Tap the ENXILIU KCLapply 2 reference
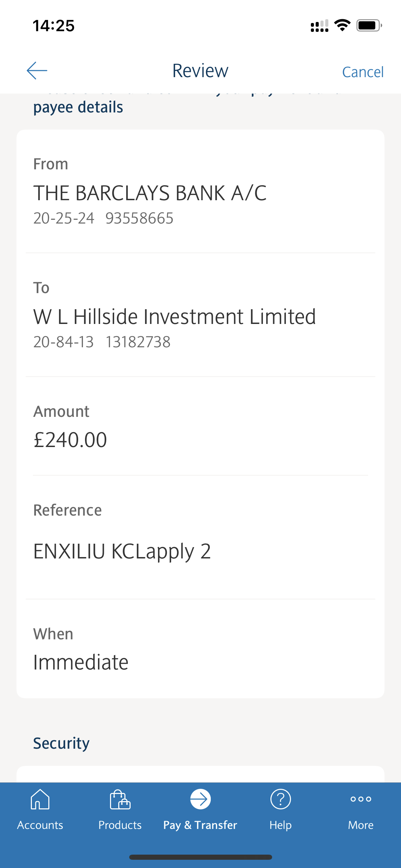The image size is (401, 868). coord(122,551)
